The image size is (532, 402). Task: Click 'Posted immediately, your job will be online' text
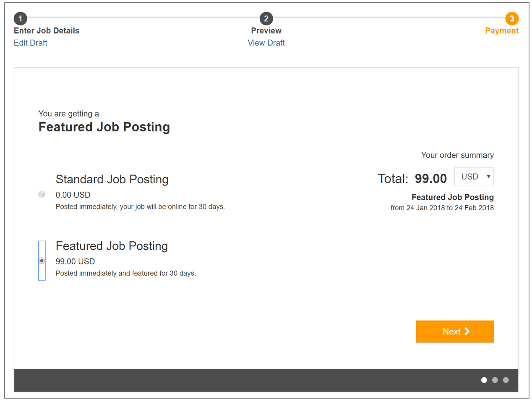pos(140,207)
